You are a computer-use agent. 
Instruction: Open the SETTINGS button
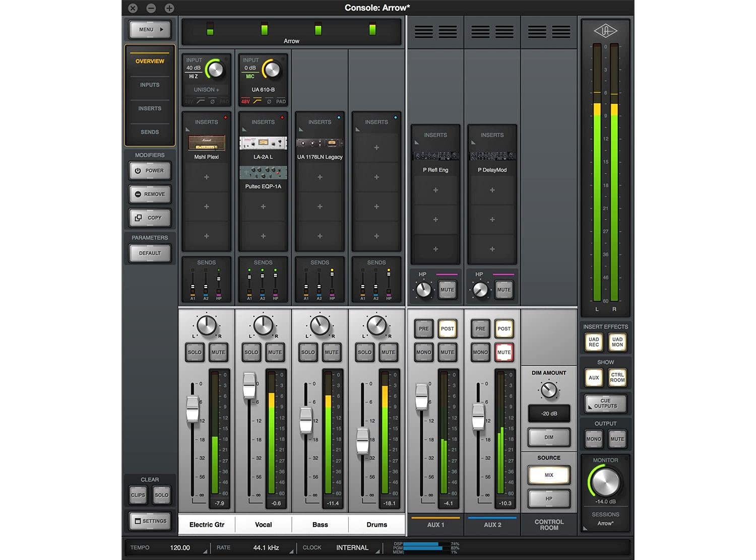(x=150, y=521)
